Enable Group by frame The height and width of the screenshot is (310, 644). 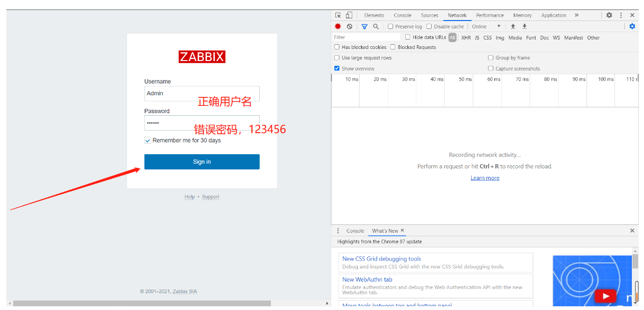coord(491,58)
